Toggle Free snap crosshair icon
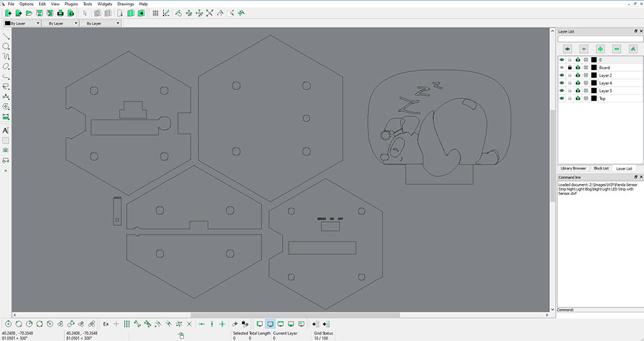This screenshot has width=644, height=341. (116, 324)
